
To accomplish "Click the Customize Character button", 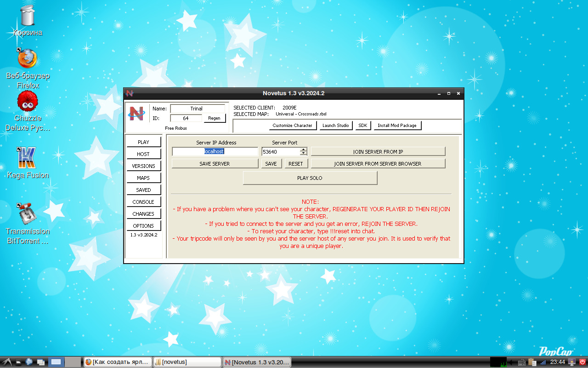I will coord(292,126).
